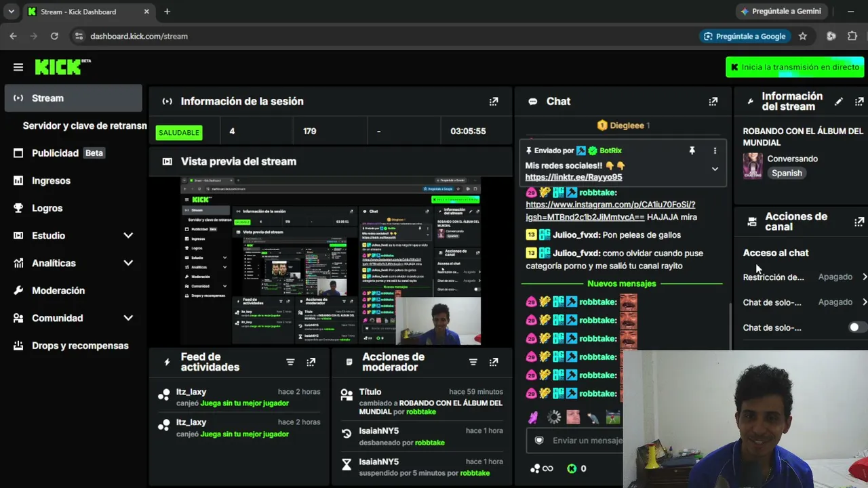Open the pinned message three-dot options
Screen dimensions: 868x488
[715, 150]
